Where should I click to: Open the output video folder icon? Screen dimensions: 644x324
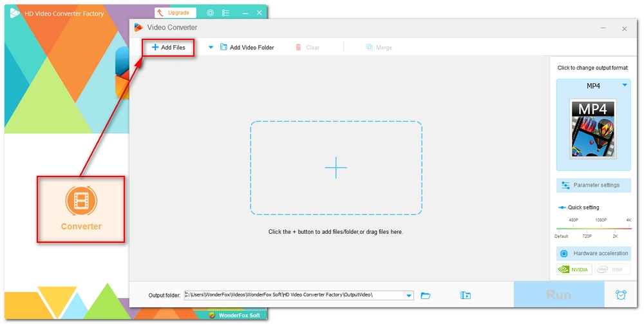466,295
